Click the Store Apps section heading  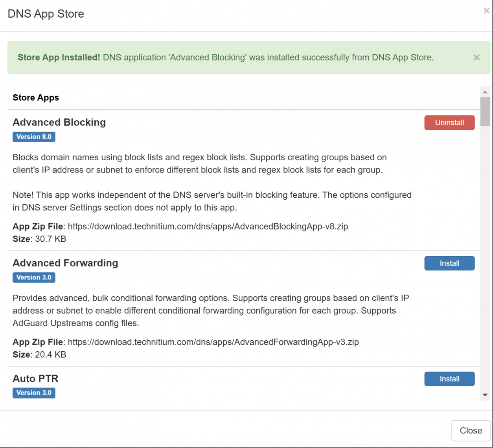tap(36, 97)
